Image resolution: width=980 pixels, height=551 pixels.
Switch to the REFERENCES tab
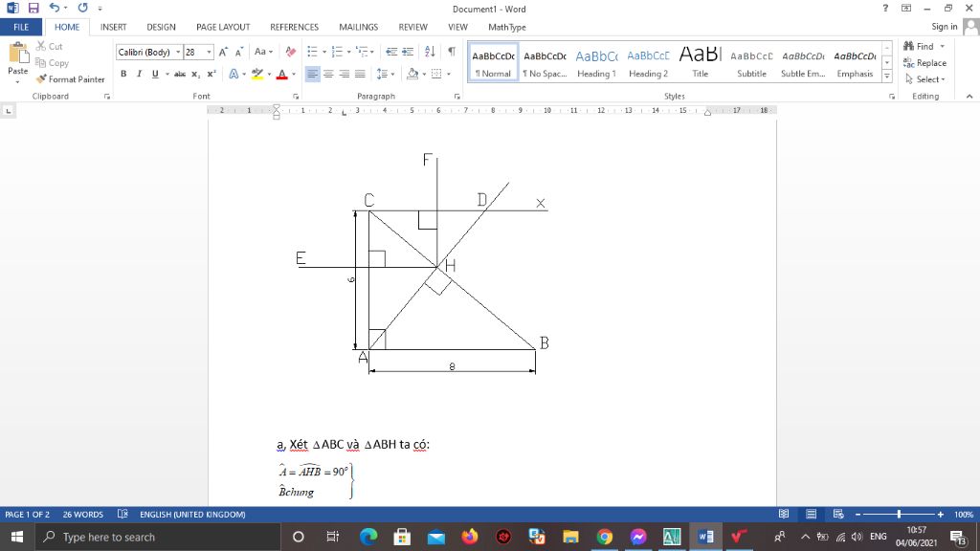pos(295,27)
